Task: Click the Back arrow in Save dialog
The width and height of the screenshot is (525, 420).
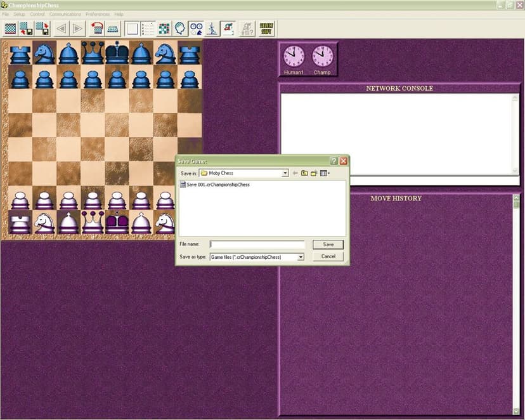Action: pos(295,173)
